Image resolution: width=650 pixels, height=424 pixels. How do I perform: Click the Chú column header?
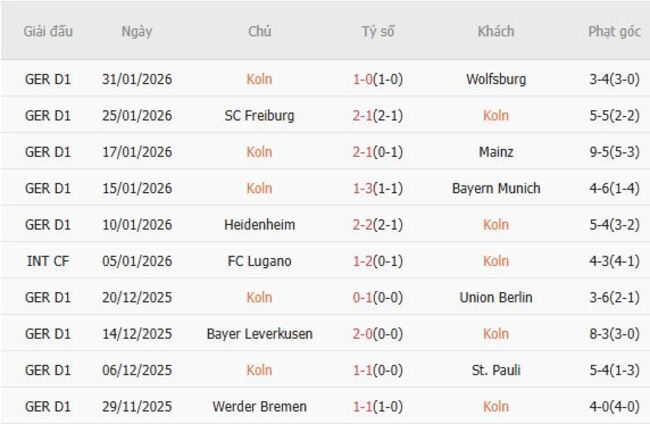click(259, 31)
